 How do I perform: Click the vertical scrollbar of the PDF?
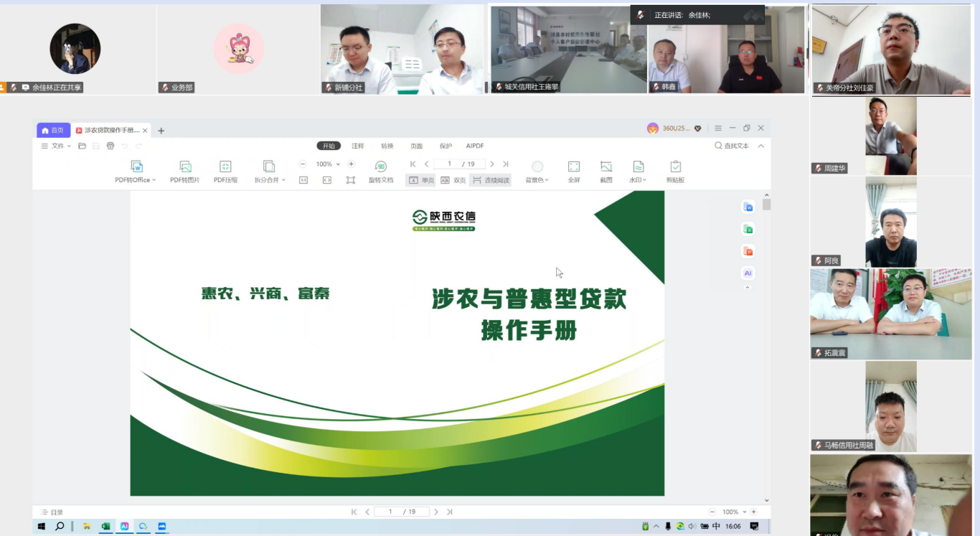766,204
